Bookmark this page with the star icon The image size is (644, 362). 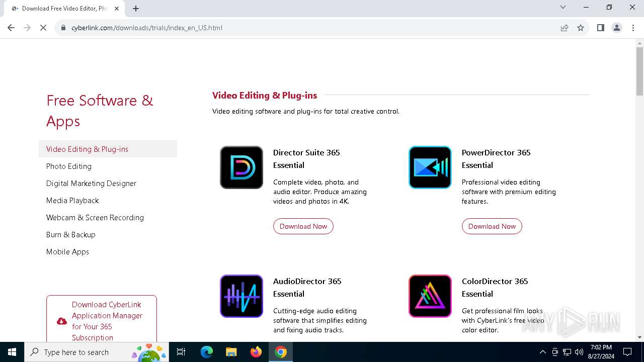pos(581,28)
